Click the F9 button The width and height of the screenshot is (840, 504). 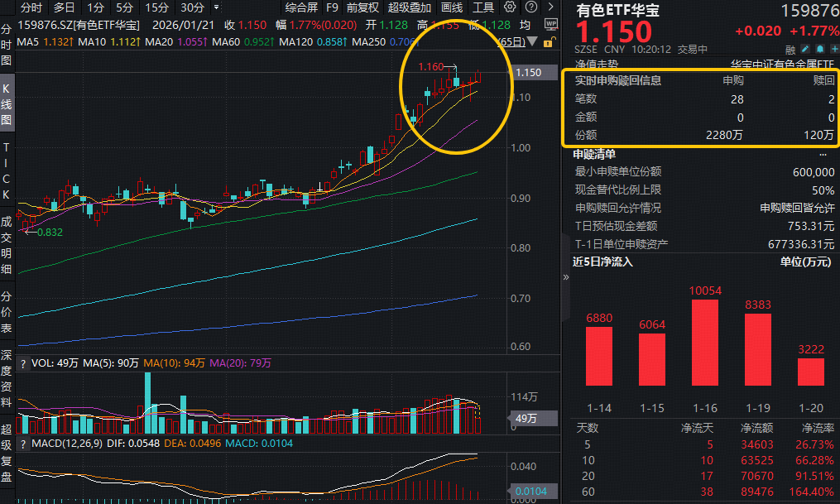click(x=332, y=7)
